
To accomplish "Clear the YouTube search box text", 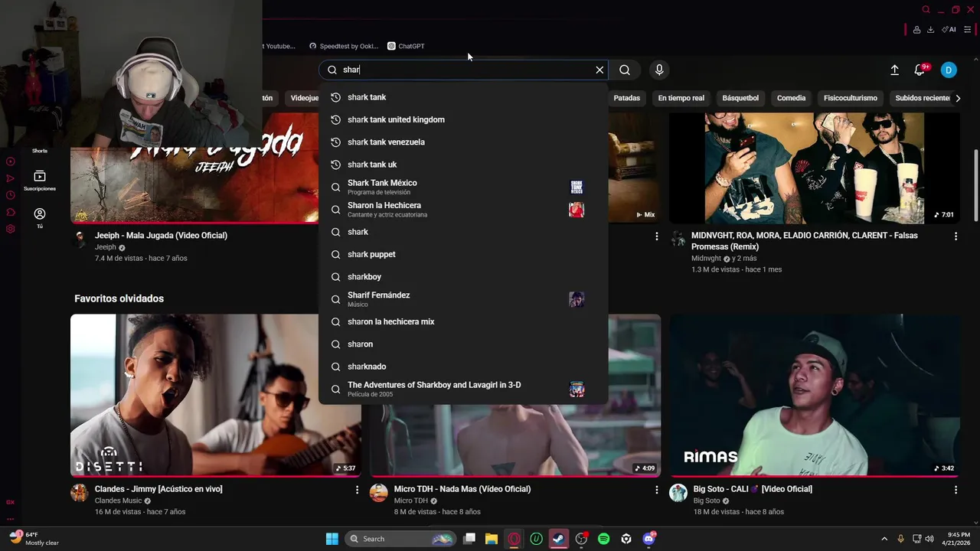I will coord(599,70).
